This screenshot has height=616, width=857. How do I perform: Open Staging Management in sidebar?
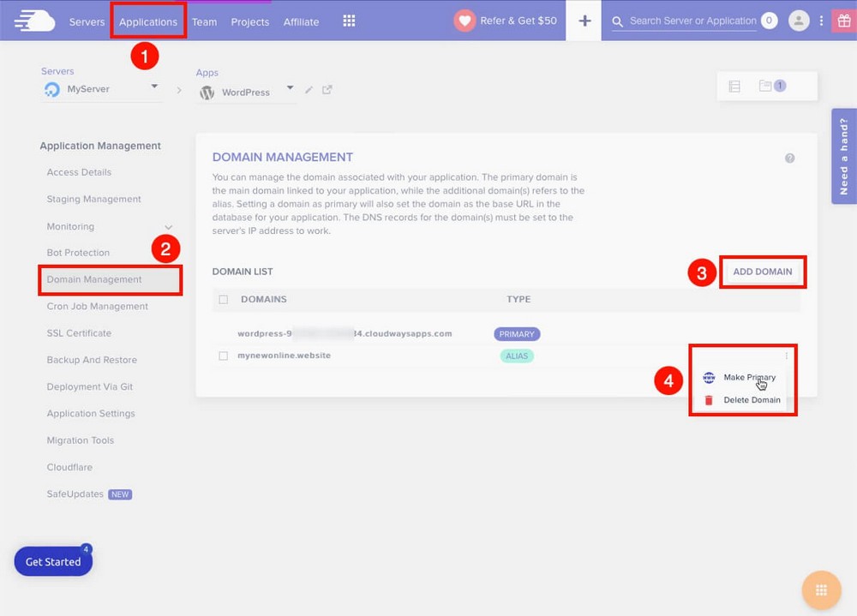pyautogui.click(x=94, y=199)
